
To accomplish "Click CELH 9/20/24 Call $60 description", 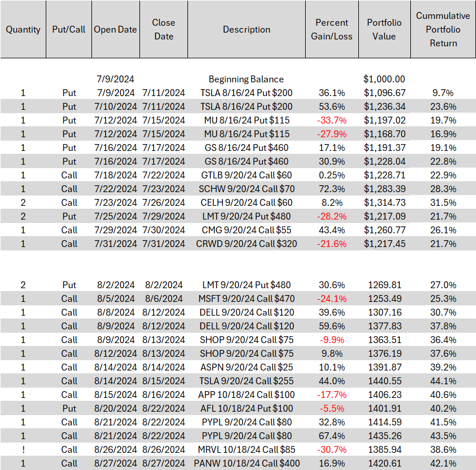I will click(246, 202).
